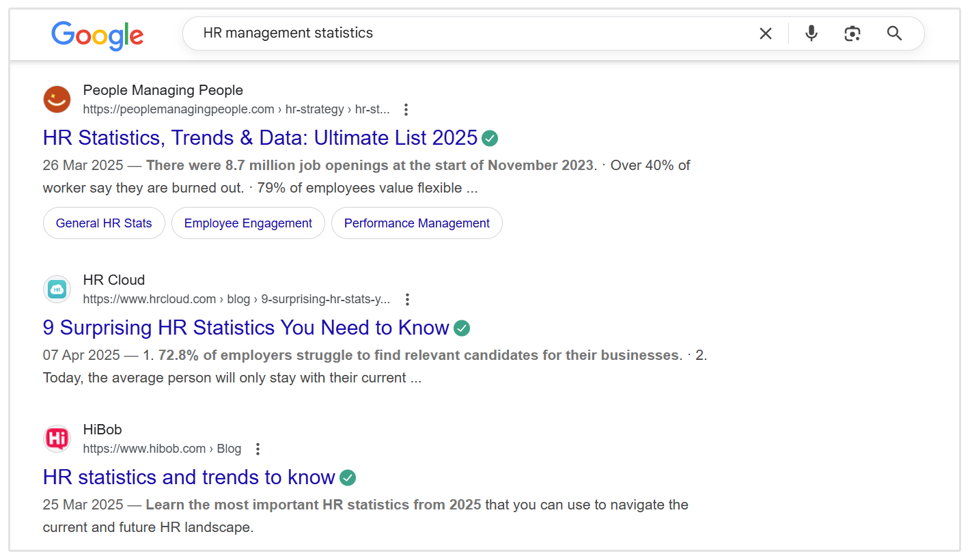970x560 pixels.
Task: Click the magnifying glass search icon
Action: [895, 33]
